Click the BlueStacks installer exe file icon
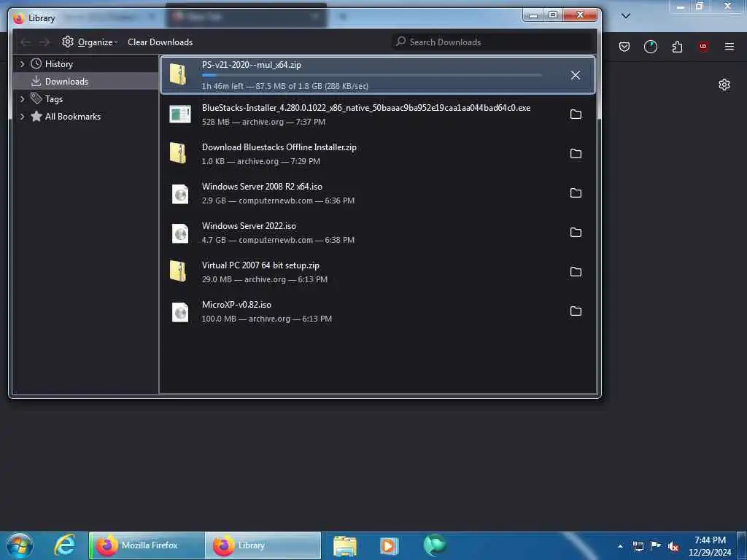 tap(179, 114)
